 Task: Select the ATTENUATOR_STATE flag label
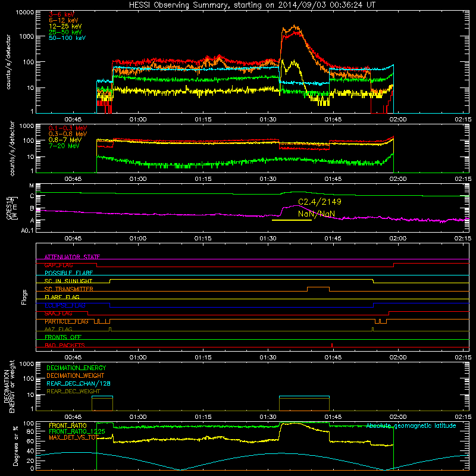point(72,257)
